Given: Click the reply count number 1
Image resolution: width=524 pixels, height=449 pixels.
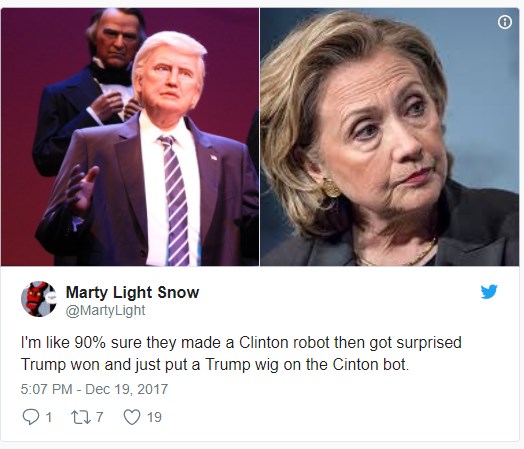Looking at the screenshot, I should coord(49,417).
